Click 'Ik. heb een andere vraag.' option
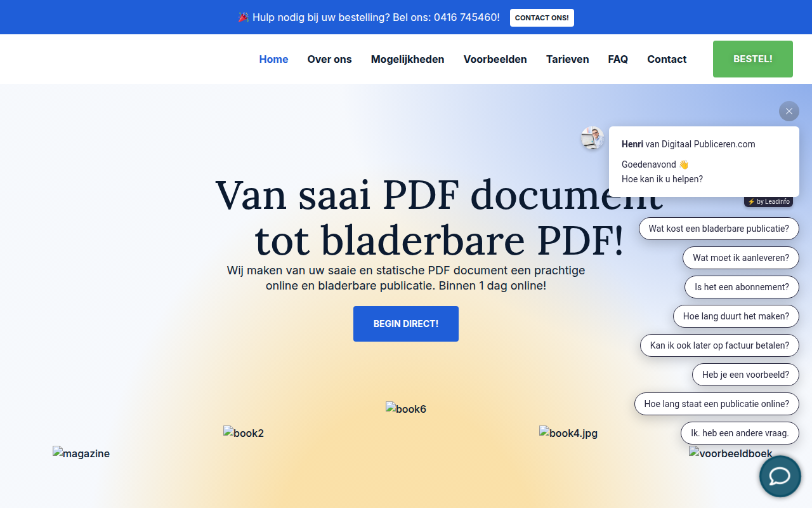This screenshot has width=812, height=508. (x=740, y=433)
